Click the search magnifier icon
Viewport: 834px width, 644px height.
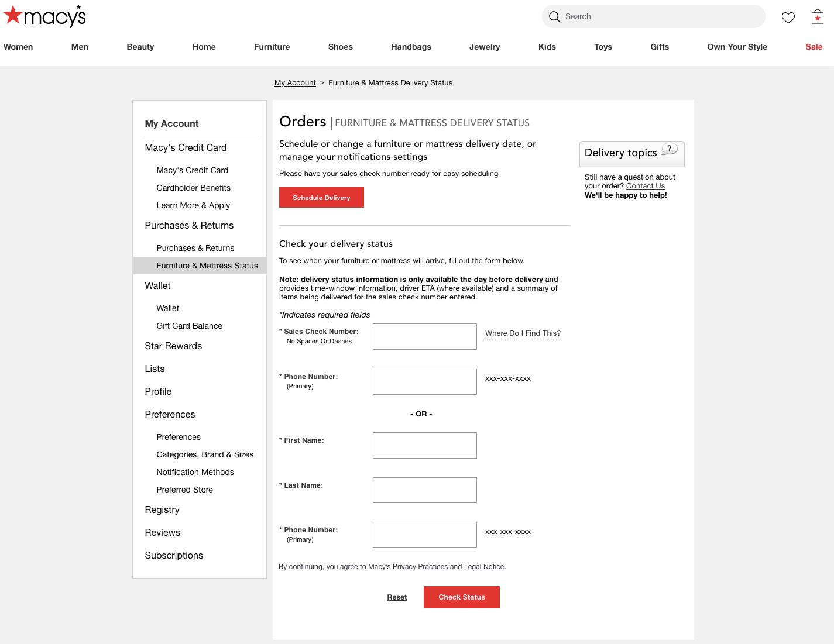point(554,17)
